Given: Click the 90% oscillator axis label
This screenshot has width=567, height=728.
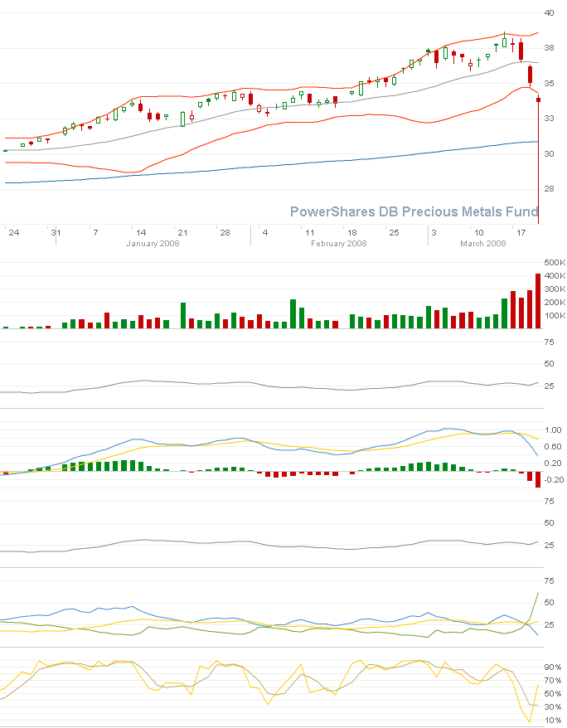Looking at the screenshot, I should coord(553,667).
